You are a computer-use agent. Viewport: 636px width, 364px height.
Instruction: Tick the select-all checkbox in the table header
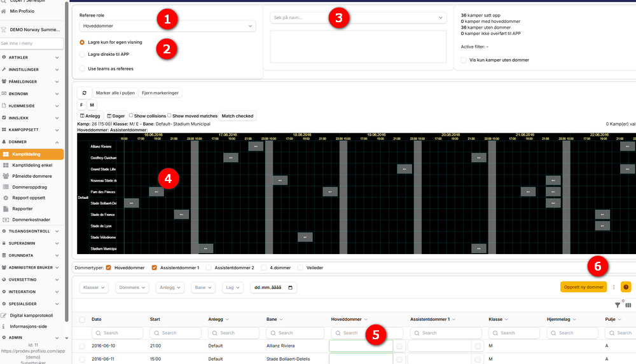pos(82,320)
